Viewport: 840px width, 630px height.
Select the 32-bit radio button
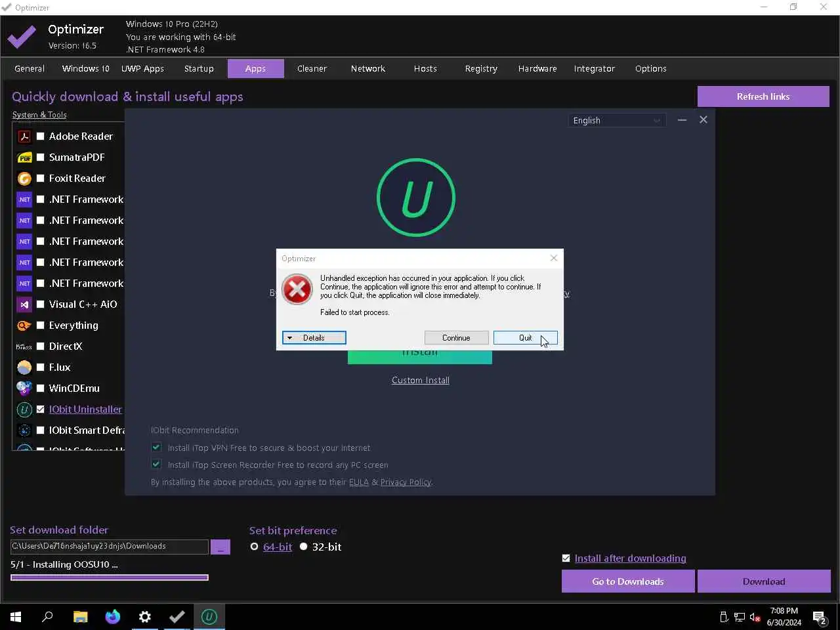coord(303,547)
